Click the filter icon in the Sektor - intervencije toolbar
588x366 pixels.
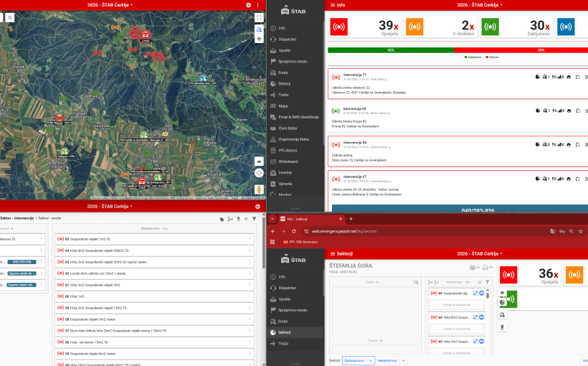252,219
